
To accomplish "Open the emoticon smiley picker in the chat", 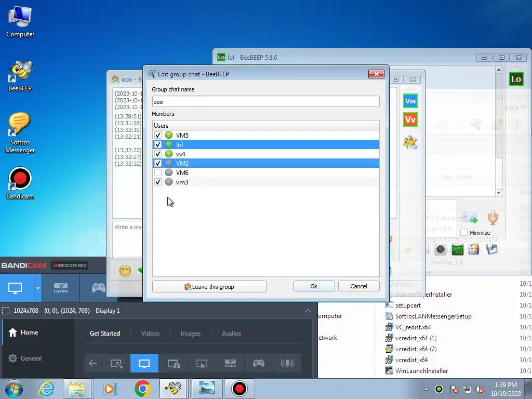I will click(125, 271).
